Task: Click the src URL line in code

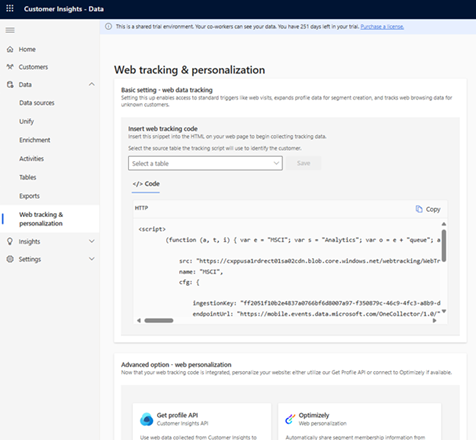Action: pos(310,261)
